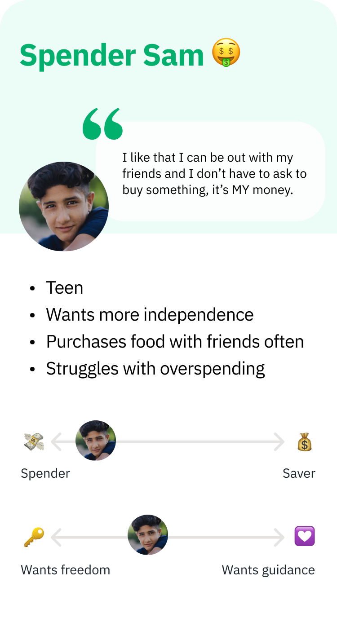Click the green quotation mark icon
The width and height of the screenshot is (337, 644).
pos(102,123)
